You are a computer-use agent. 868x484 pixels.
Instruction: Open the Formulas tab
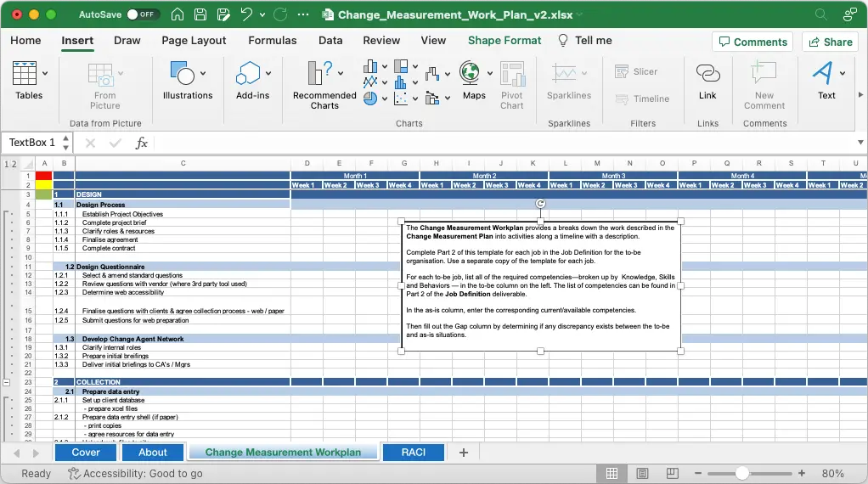pyautogui.click(x=273, y=41)
